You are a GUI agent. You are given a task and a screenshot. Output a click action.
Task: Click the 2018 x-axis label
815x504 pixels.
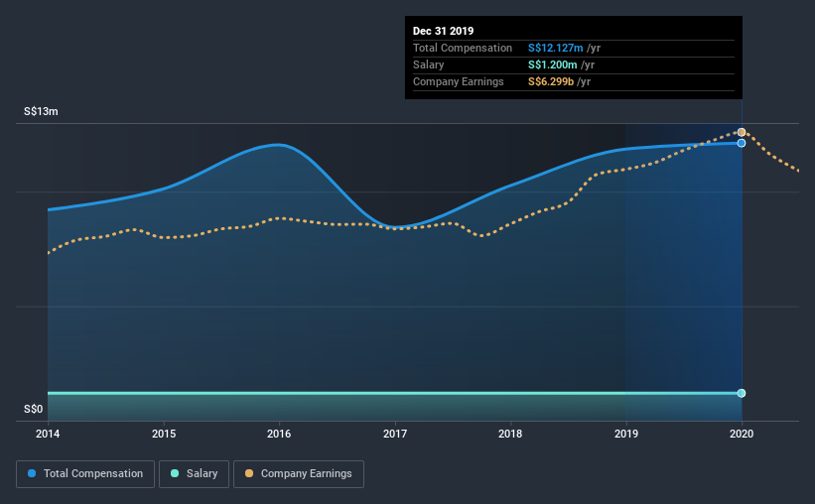tap(510, 434)
